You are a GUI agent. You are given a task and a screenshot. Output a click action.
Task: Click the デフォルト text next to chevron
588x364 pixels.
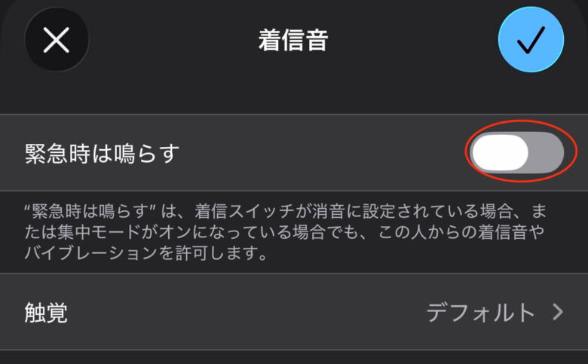480,313
